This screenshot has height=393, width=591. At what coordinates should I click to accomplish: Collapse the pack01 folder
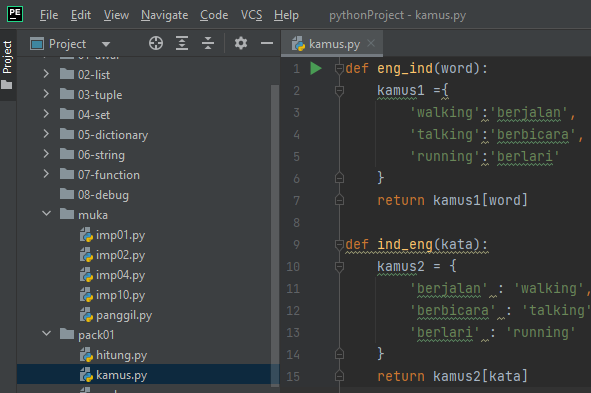pyautogui.click(x=46, y=333)
